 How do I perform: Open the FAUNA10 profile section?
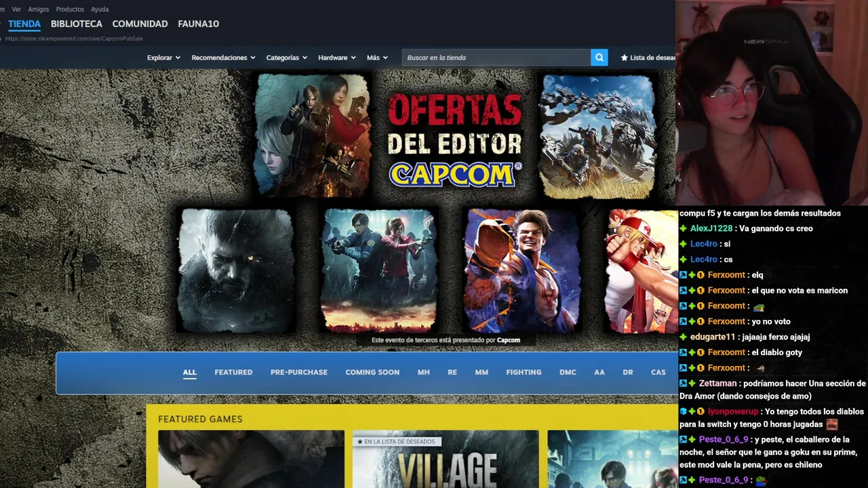coord(198,24)
